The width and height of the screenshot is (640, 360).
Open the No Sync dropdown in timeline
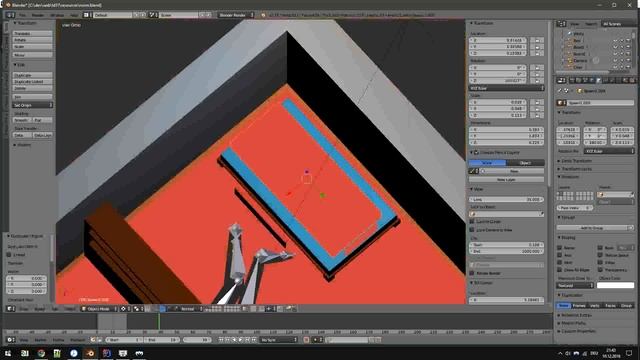point(279,340)
